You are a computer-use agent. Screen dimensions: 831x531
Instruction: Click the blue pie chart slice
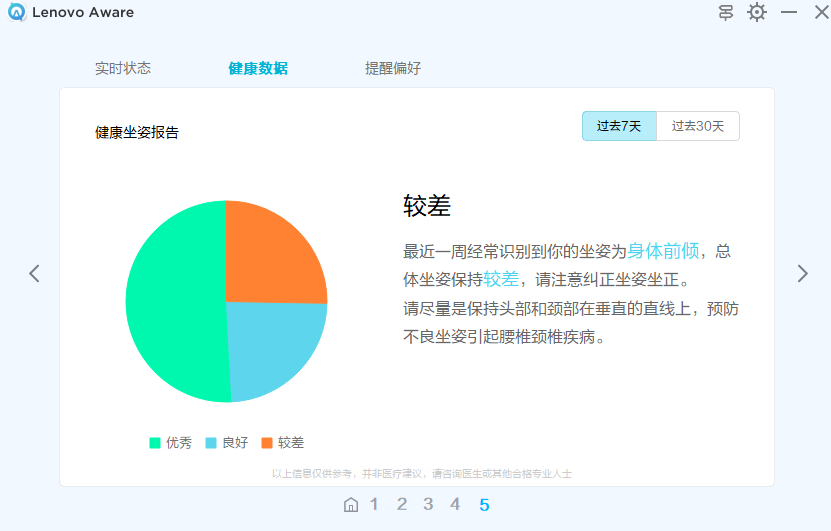[x=269, y=344]
